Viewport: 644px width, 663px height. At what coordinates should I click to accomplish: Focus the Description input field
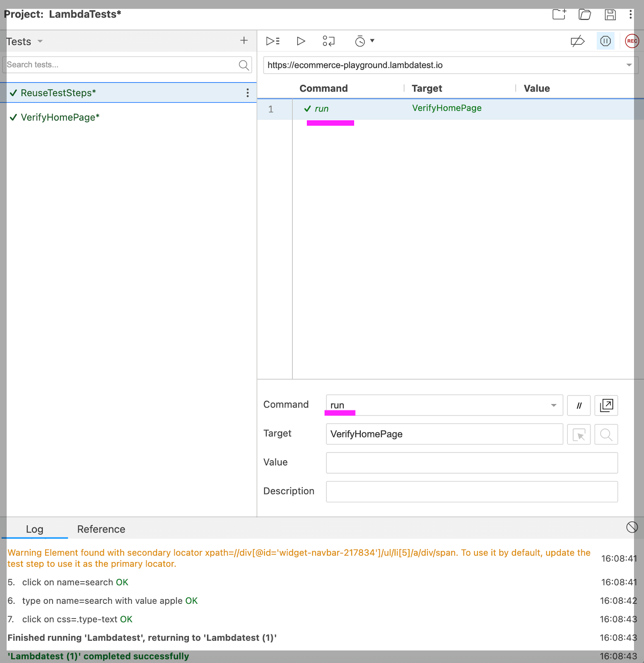click(x=472, y=492)
